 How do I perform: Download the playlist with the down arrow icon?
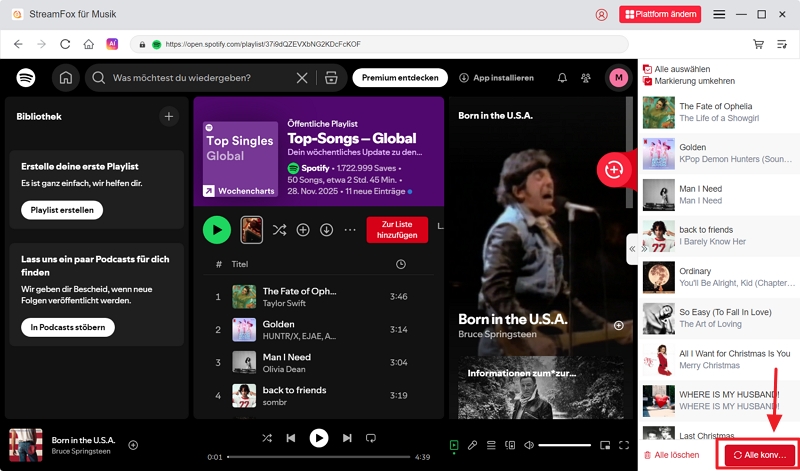tap(327, 230)
